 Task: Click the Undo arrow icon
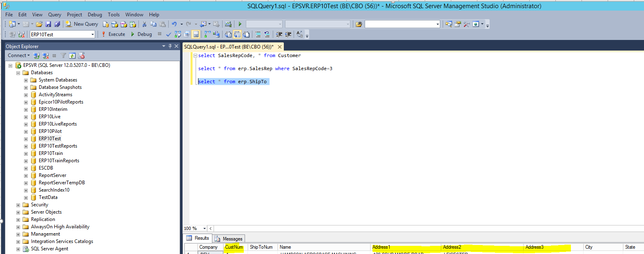pos(174,24)
